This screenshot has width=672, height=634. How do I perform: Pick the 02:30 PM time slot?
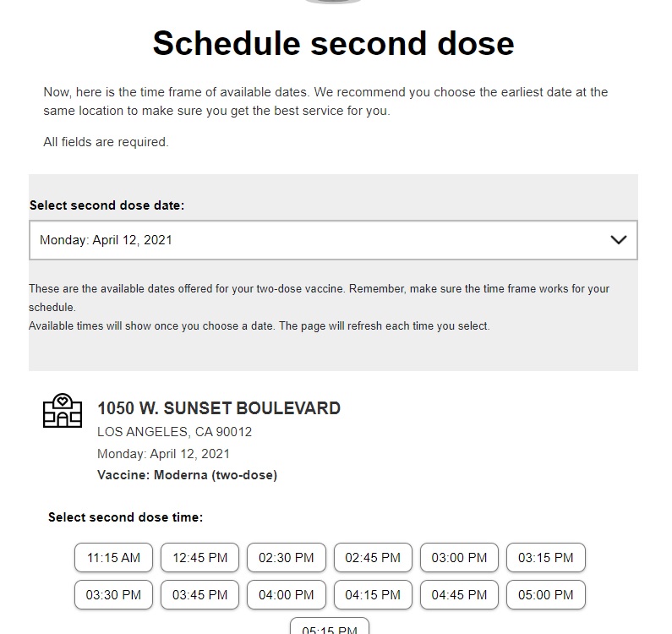[x=287, y=558]
